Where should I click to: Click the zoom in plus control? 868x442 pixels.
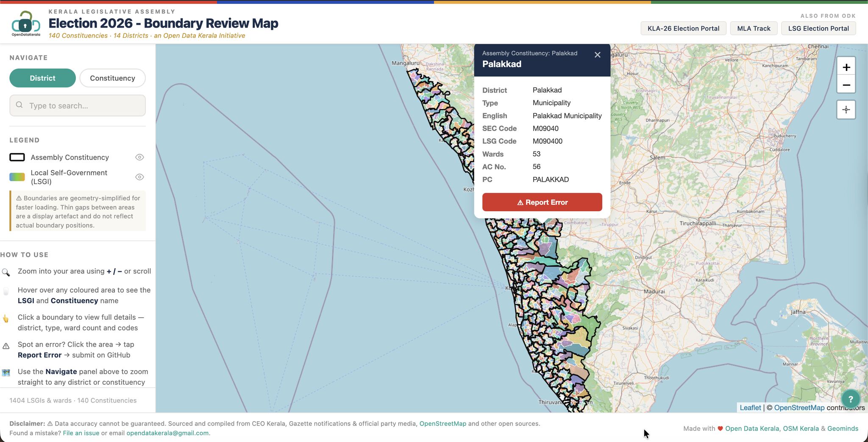coord(846,67)
